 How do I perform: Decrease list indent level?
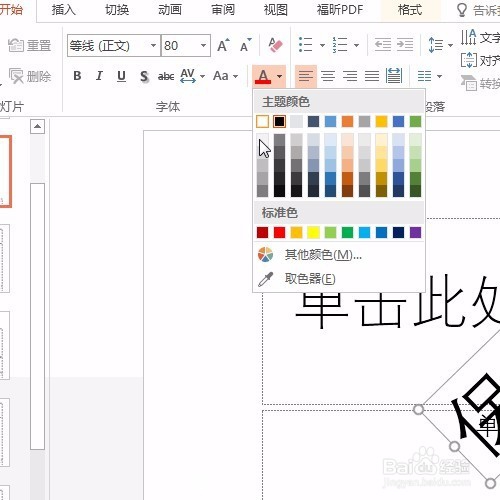pyautogui.click(x=383, y=44)
